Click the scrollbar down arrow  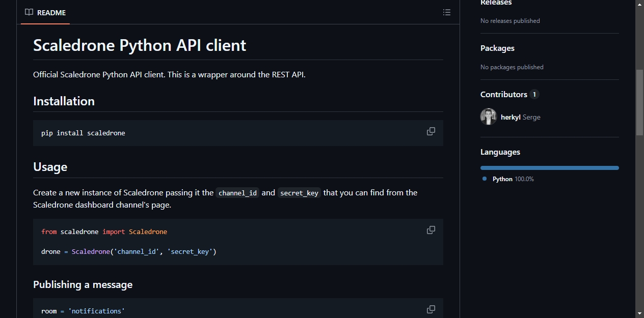(639, 313)
